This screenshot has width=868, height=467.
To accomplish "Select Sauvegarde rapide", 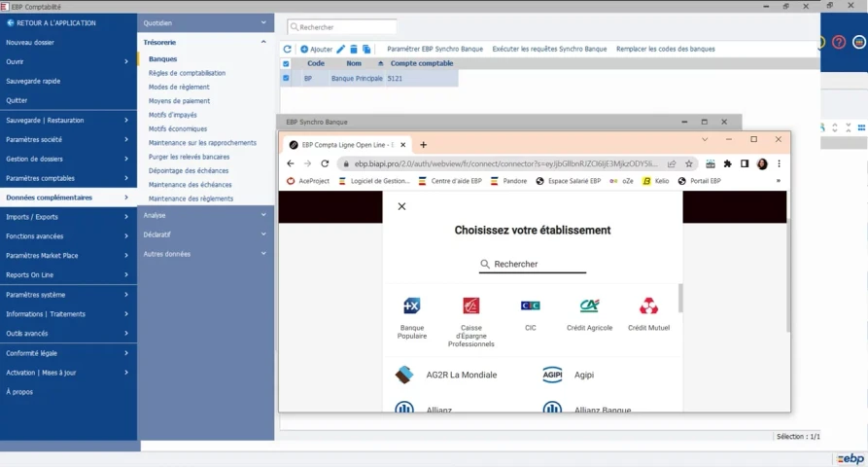I will pos(33,81).
